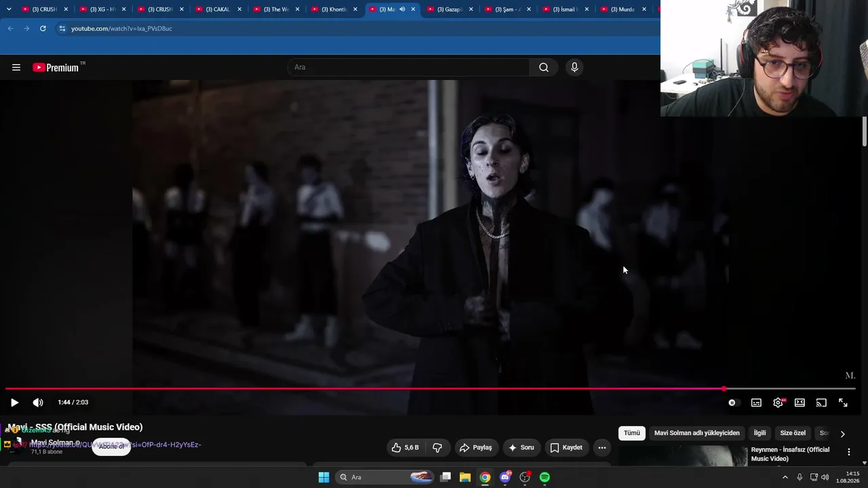The image size is (868, 488).
Task: Mute the playing tab via speaker icon
Action: [x=402, y=9]
